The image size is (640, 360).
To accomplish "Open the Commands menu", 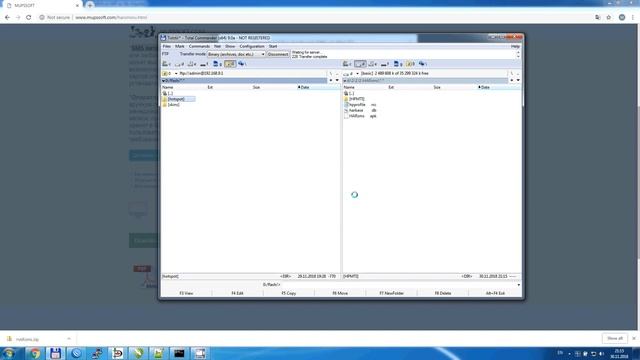I will click(199, 47).
